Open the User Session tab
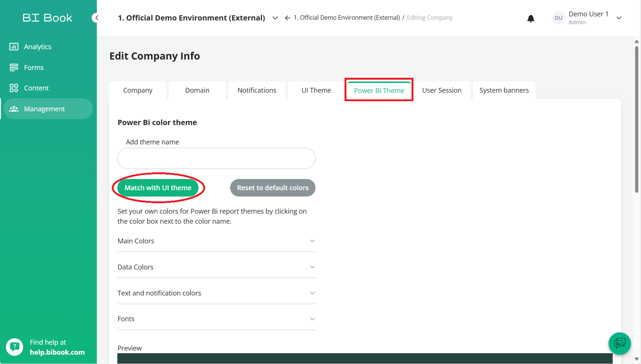 pyautogui.click(x=442, y=90)
